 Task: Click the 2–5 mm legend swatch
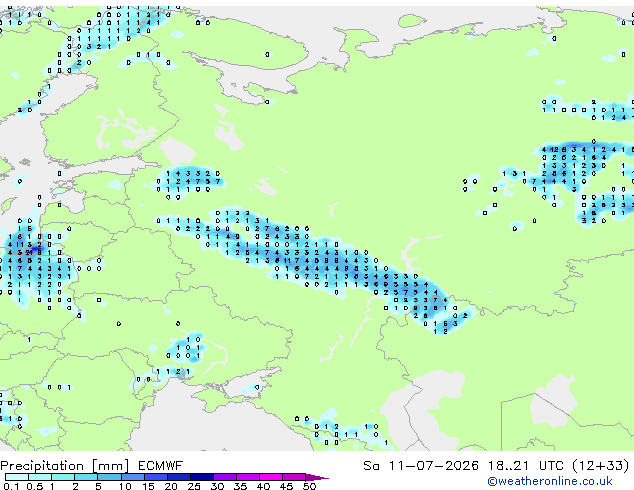pyautogui.click(x=86, y=477)
